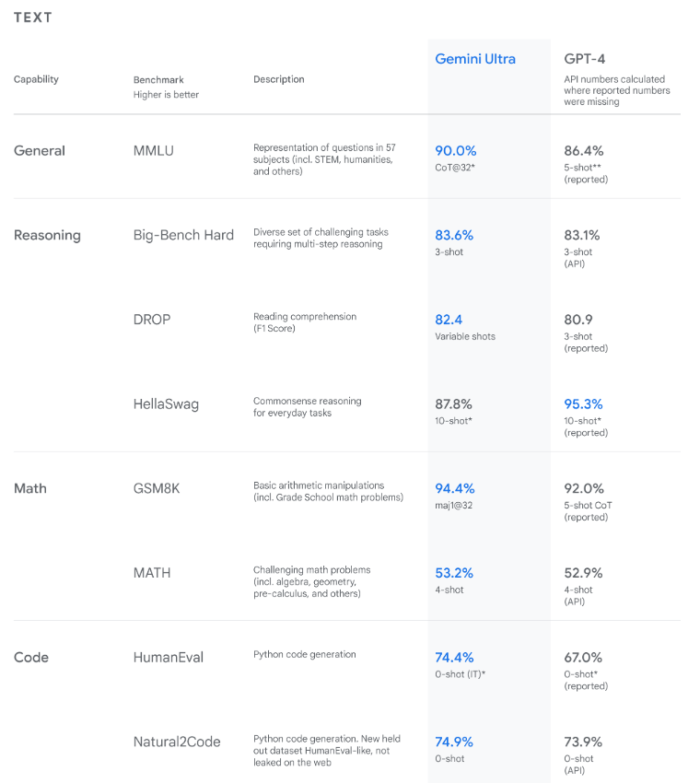700x783 pixels.
Task: Click the GPT-4 column header
Action: pyautogui.click(x=584, y=59)
